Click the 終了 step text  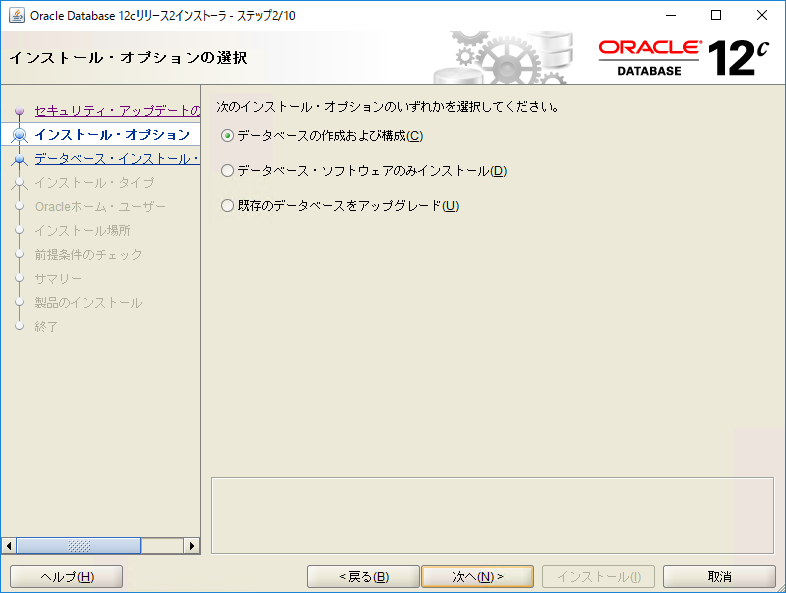pos(46,327)
